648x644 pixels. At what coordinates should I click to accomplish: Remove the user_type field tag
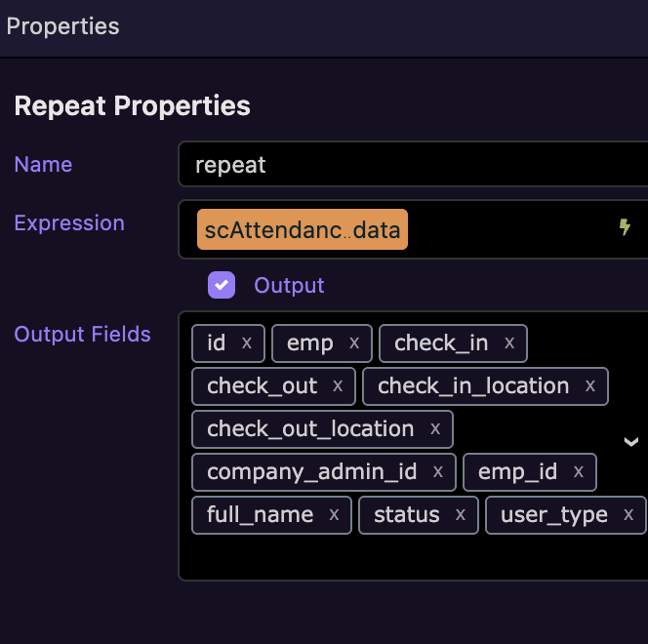coord(628,515)
